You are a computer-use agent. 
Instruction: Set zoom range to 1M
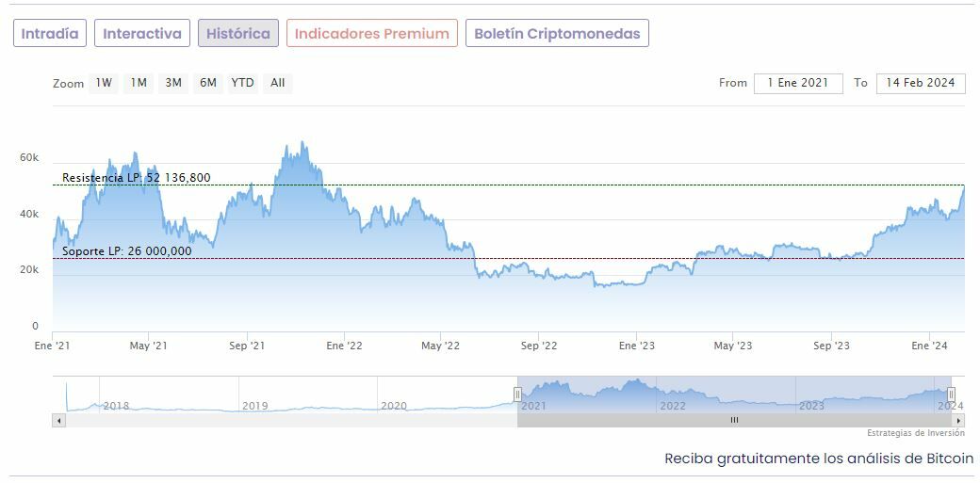[139, 83]
